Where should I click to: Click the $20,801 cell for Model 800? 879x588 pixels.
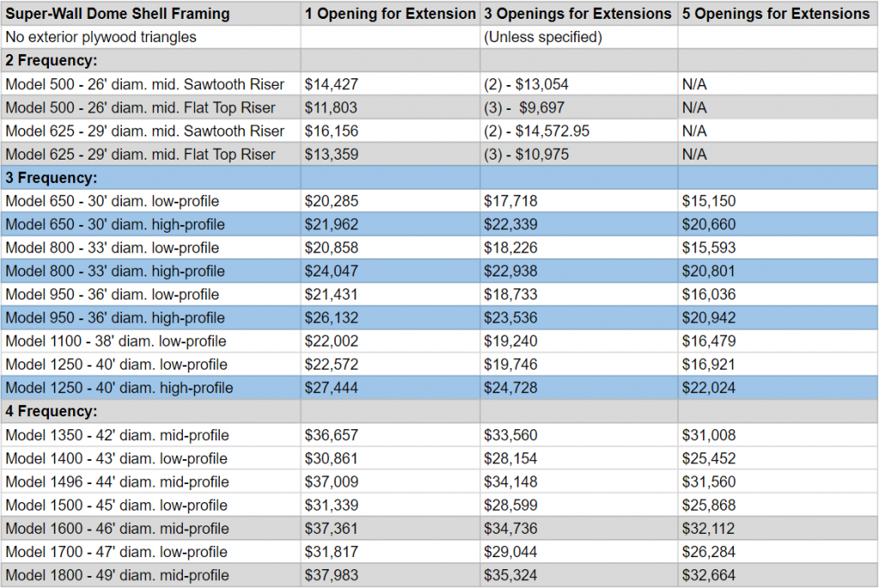point(778,271)
